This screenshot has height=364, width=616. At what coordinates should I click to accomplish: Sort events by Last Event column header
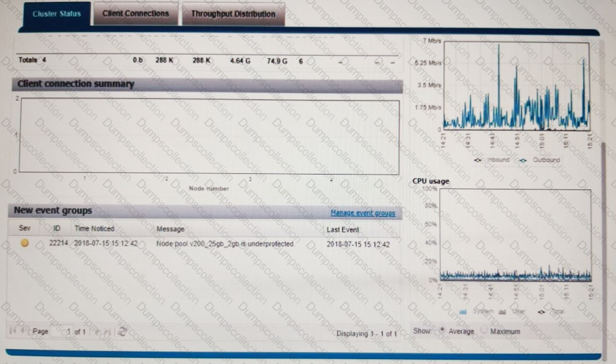pyautogui.click(x=342, y=229)
